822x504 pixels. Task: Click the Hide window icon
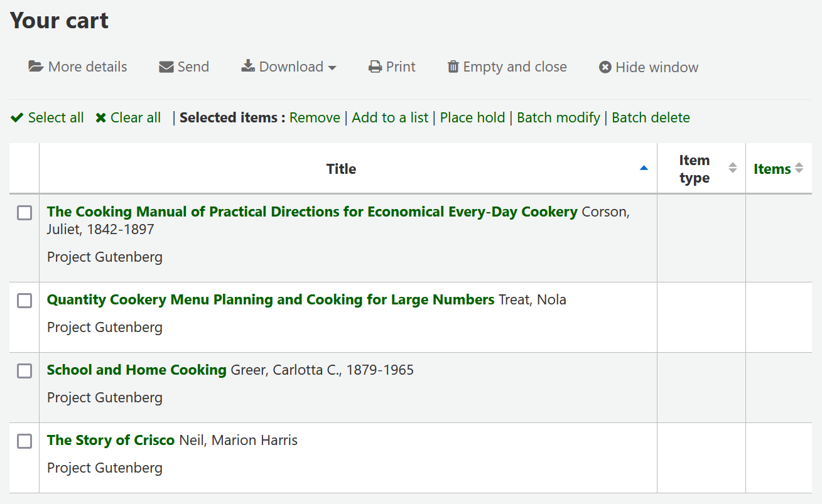(604, 67)
